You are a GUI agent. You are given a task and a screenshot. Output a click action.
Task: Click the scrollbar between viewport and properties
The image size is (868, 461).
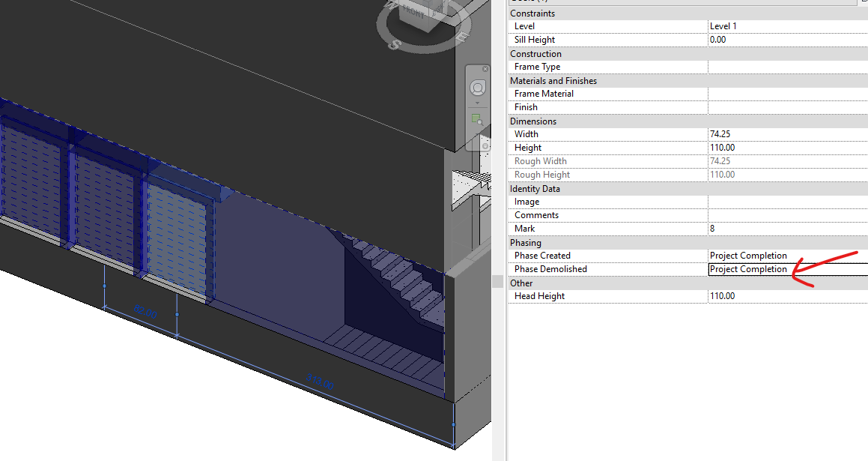pyautogui.click(x=497, y=281)
